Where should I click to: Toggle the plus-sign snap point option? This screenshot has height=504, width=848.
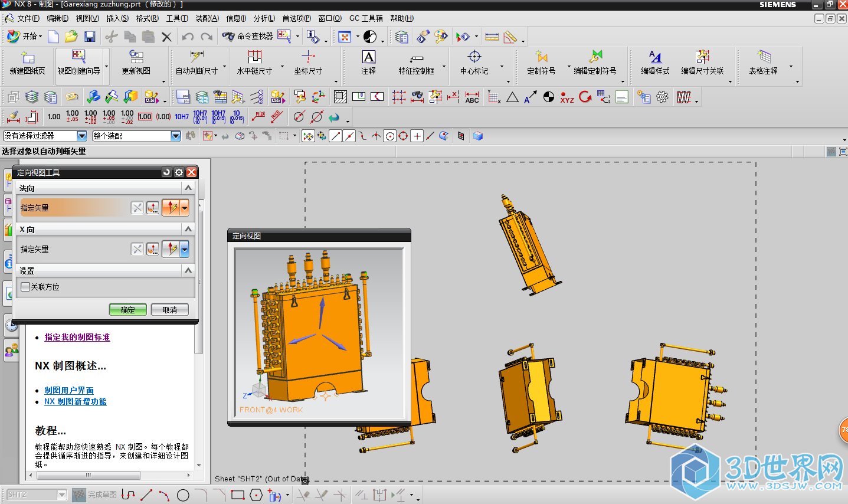(417, 136)
